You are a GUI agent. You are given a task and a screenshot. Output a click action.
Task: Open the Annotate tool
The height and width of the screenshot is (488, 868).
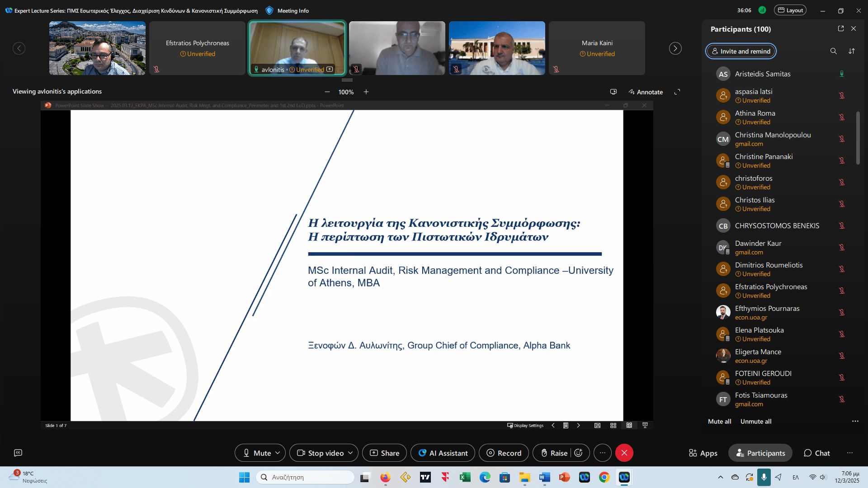pyautogui.click(x=646, y=92)
